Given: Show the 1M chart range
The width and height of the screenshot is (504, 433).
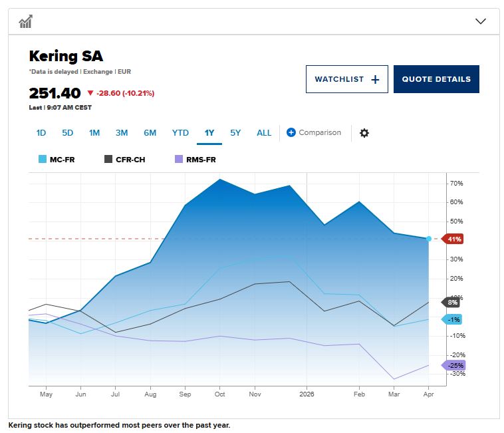Looking at the screenshot, I should point(94,133).
